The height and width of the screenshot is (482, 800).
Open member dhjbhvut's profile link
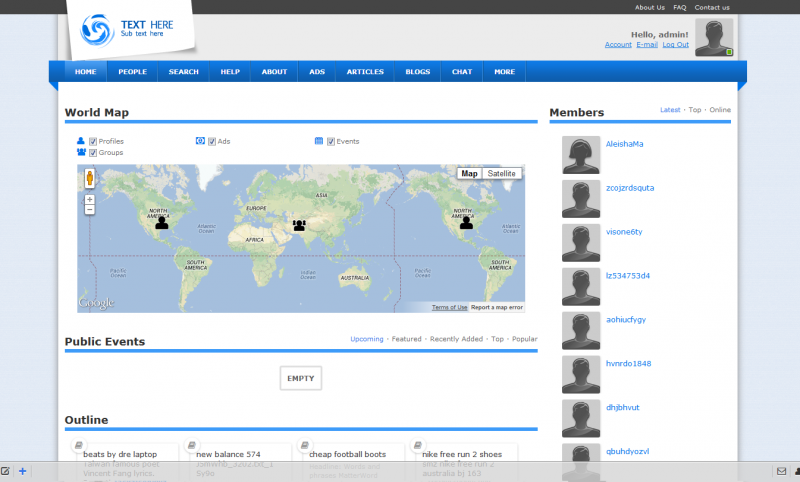(x=622, y=407)
